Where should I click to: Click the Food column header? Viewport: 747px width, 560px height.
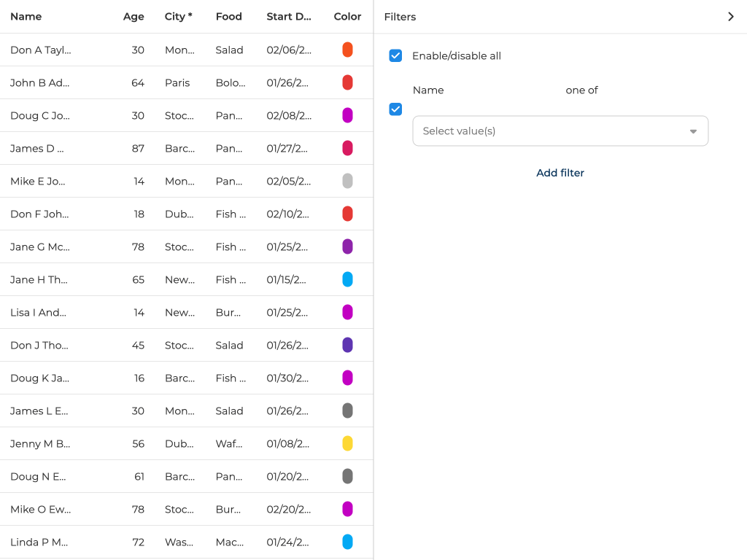coord(228,17)
